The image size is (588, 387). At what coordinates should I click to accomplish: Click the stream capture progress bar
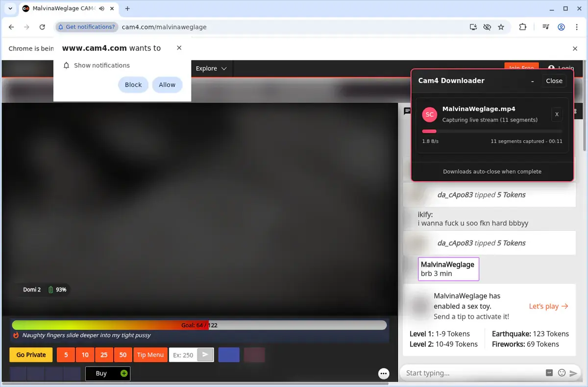(x=492, y=131)
